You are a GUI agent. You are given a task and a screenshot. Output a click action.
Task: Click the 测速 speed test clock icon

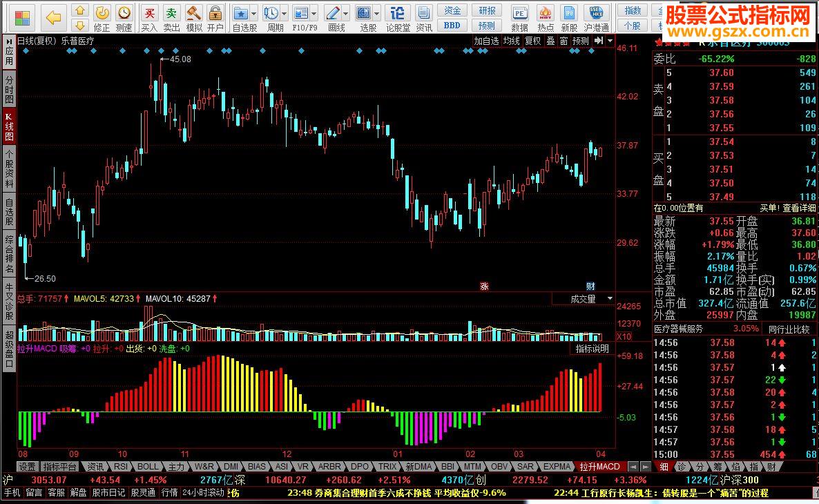coord(124,13)
